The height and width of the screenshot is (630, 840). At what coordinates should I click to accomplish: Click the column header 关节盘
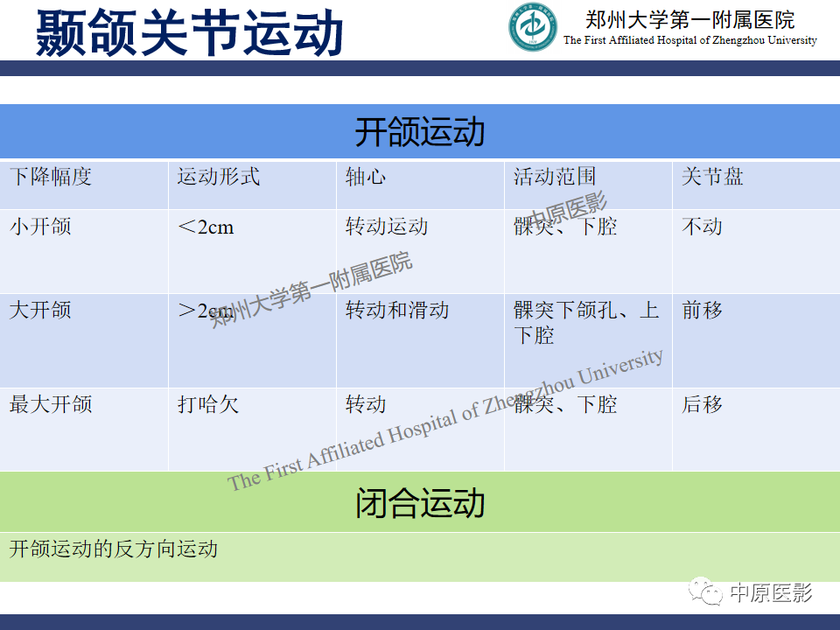tap(712, 177)
